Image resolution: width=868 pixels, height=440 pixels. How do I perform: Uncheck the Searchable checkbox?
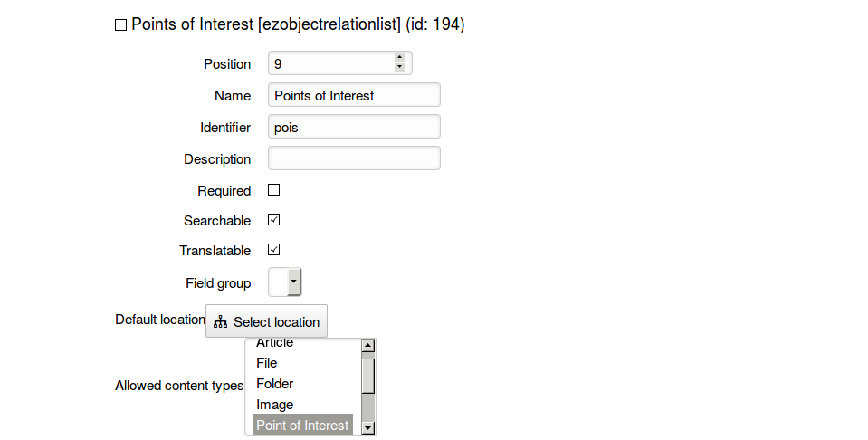(x=273, y=220)
